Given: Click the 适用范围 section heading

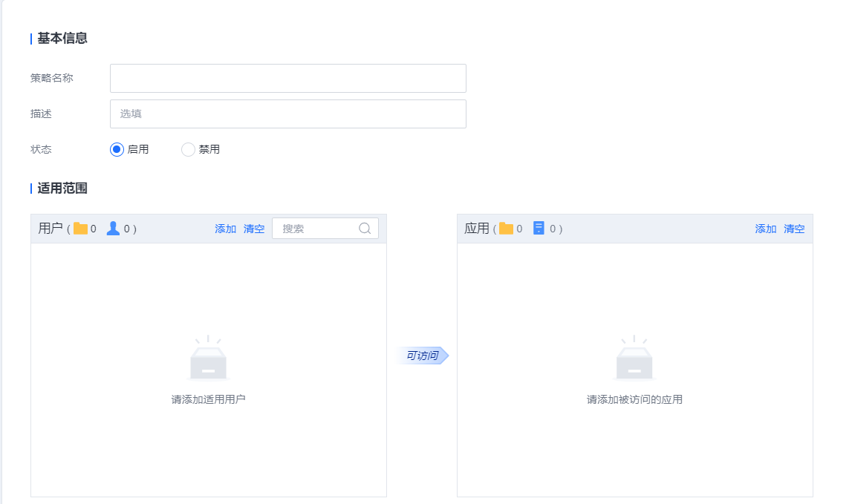Looking at the screenshot, I should [x=62, y=189].
